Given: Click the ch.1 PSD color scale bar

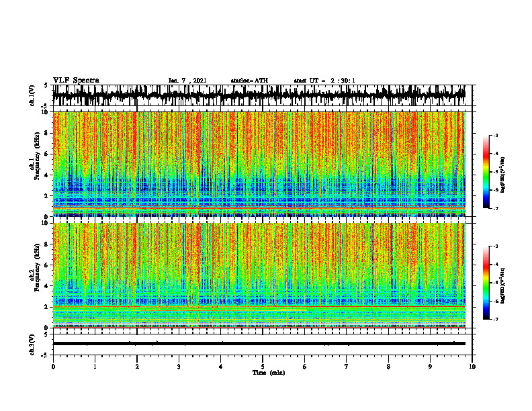Looking at the screenshot, I should pos(486,172).
